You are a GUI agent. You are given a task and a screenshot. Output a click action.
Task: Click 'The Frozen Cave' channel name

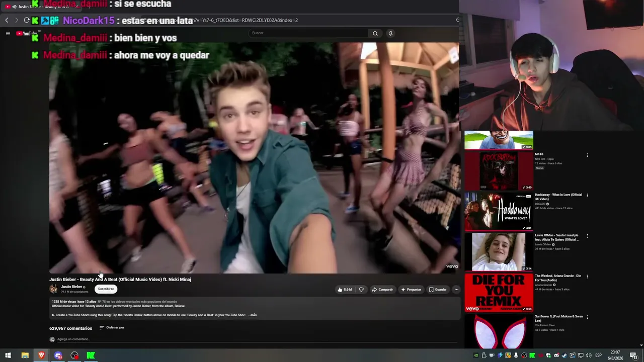tap(545, 325)
